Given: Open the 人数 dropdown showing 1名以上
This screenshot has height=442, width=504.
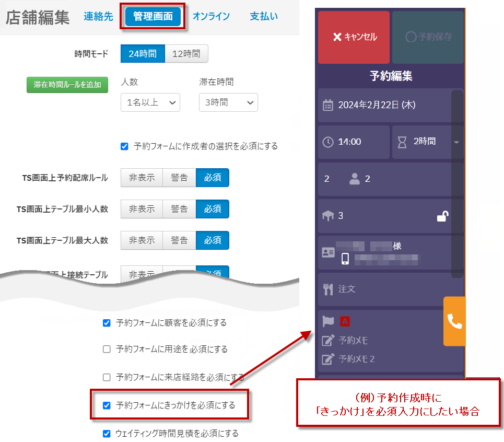Looking at the screenshot, I should pyautogui.click(x=150, y=102).
